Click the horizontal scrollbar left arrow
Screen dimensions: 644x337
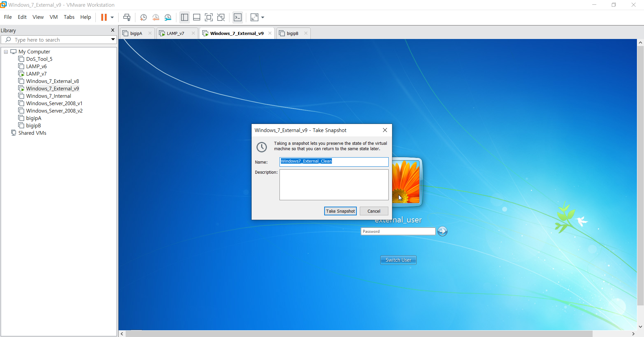[x=122, y=334]
